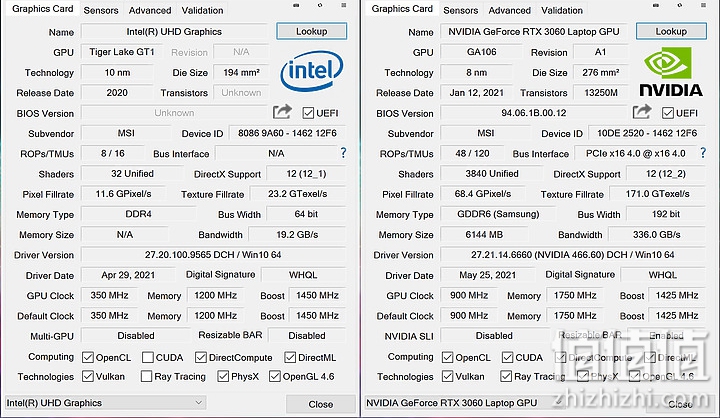Click Apr 29, 2021 driver date value

(x=128, y=275)
